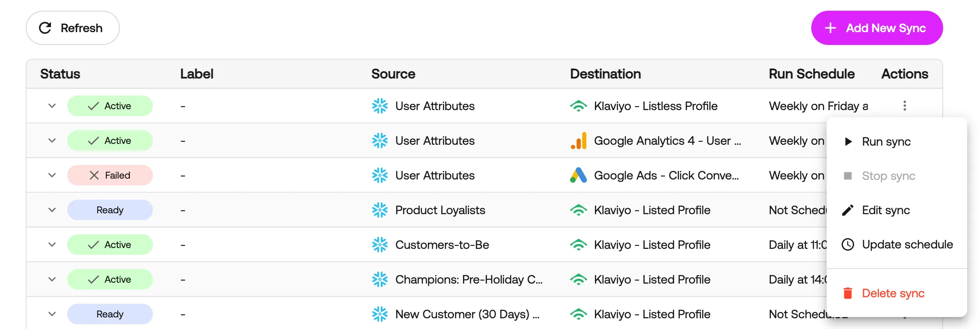The width and height of the screenshot is (980, 329).
Task: Open the three-dot actions menu for Klaviyo Listless Profile
Action: (x=905, y=106)
